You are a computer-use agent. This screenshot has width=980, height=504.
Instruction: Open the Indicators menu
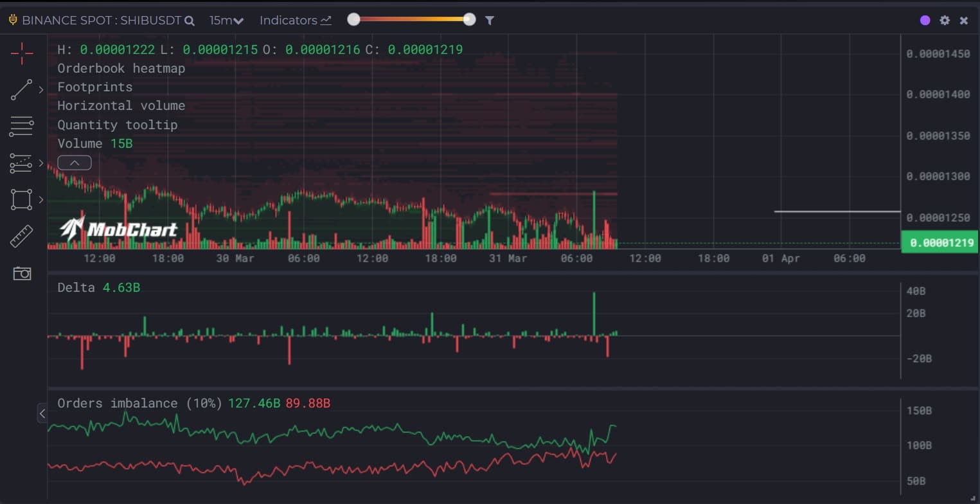pyautogui.click(x=295, y=21)
